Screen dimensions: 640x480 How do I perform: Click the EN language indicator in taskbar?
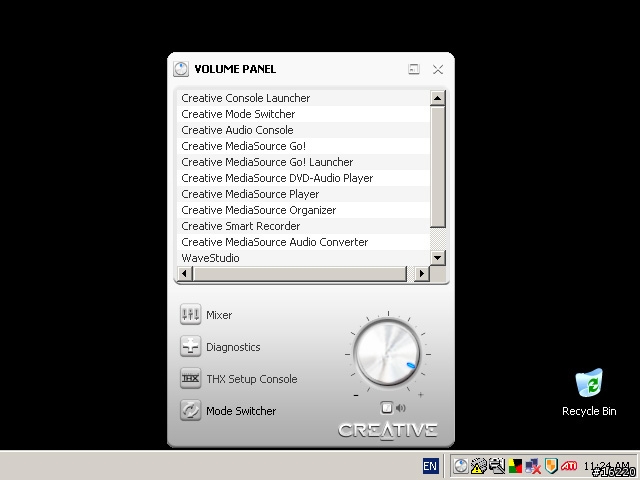tap(430, 466)
